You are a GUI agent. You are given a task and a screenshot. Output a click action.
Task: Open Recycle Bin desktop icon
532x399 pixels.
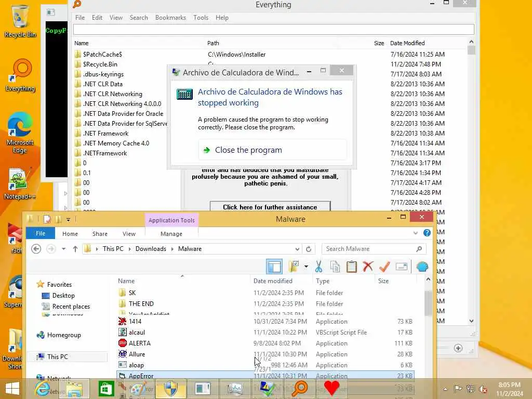pyautogui.click(x=20, y=21)
